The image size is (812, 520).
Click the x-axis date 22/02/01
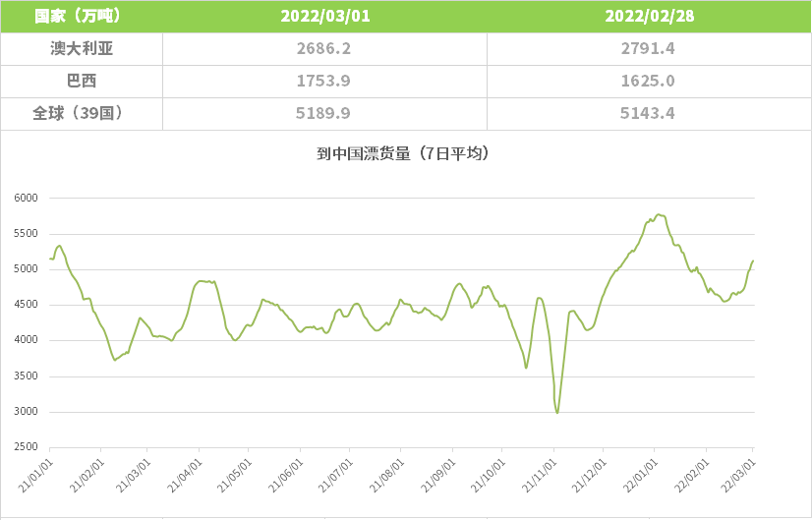coord(692,476)
